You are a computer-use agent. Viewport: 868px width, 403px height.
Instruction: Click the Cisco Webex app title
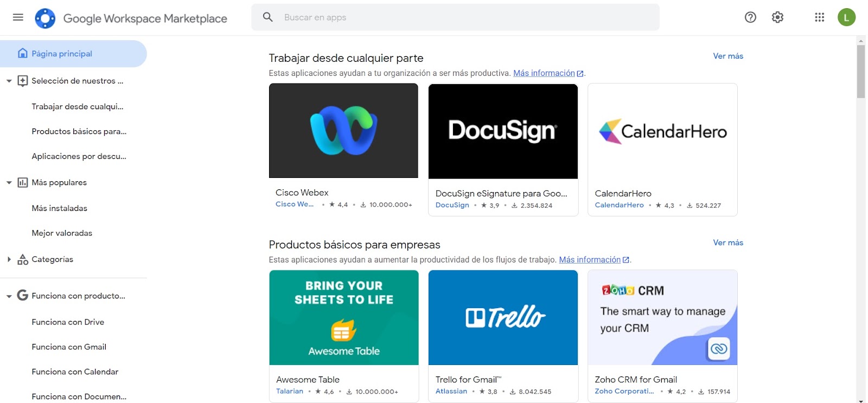tap(302, 193)
